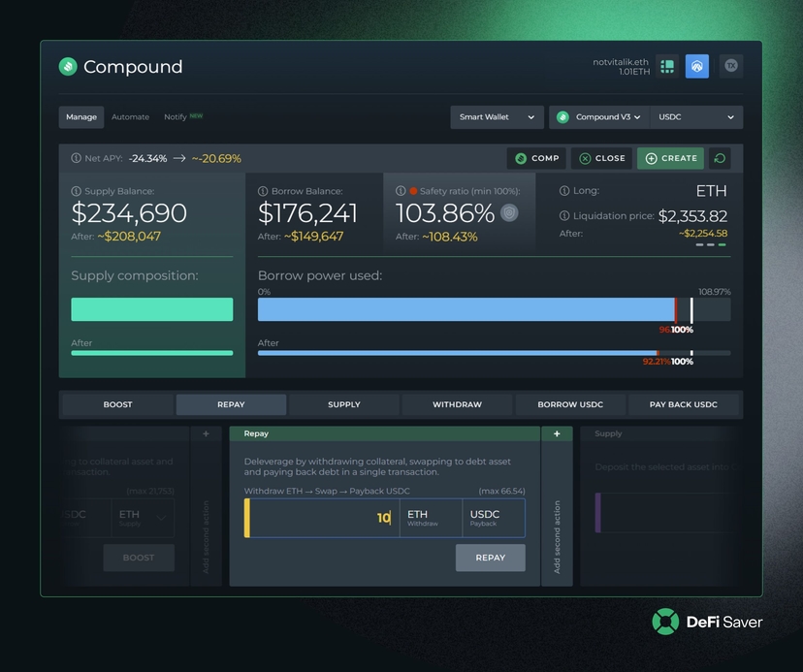The width and height of the screenshot is (803, 672).
Task: Expand the ETH Supply dropdown in Boost card
Action: click(x=143, y=518)
